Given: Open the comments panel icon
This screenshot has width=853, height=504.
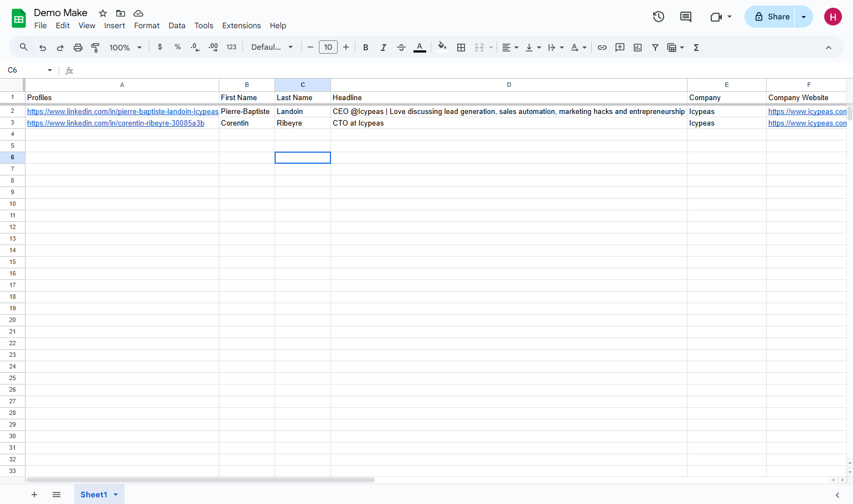Looking at the screenshot, I should [686, 17].
